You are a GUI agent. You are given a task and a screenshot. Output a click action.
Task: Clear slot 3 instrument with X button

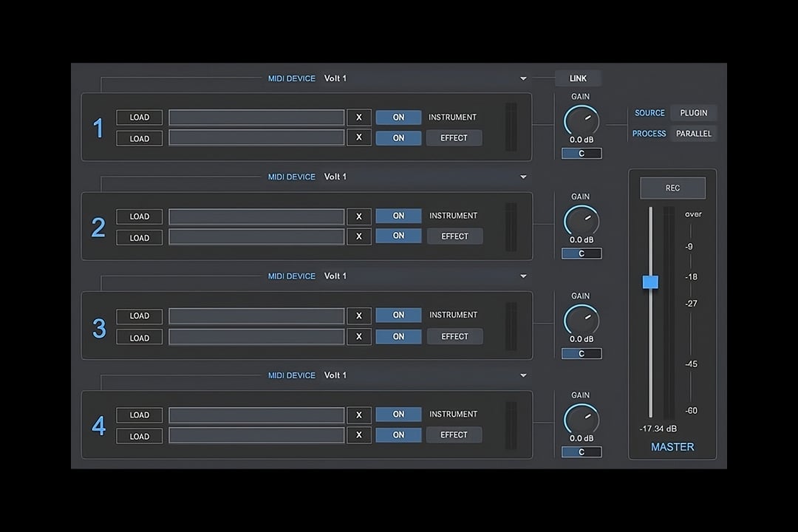tap(359, 316)
